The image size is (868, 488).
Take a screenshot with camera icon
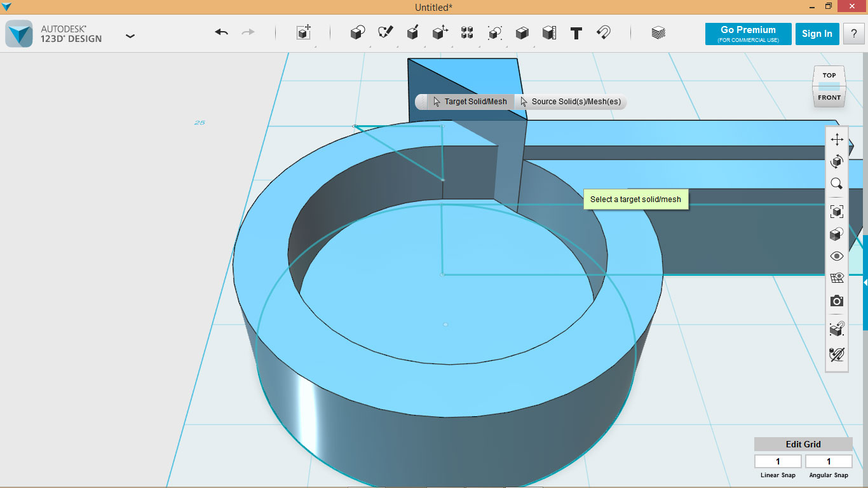coord(836,301)
